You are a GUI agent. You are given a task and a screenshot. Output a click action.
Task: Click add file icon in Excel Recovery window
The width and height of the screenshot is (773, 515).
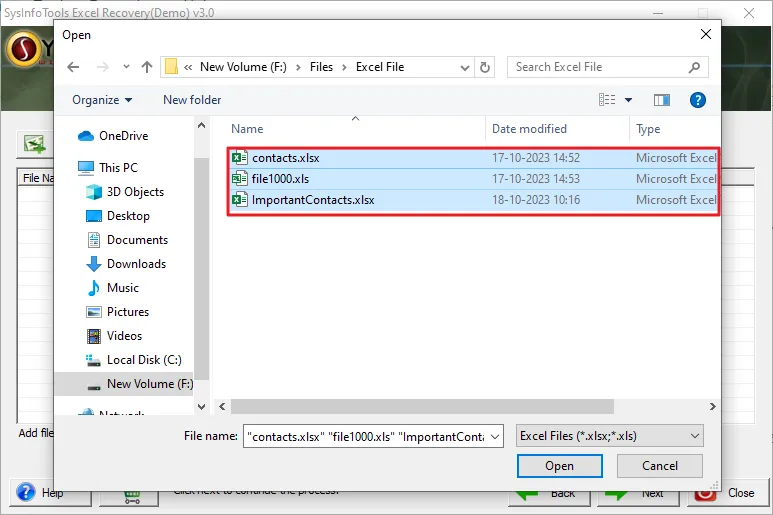pos(35,144)
